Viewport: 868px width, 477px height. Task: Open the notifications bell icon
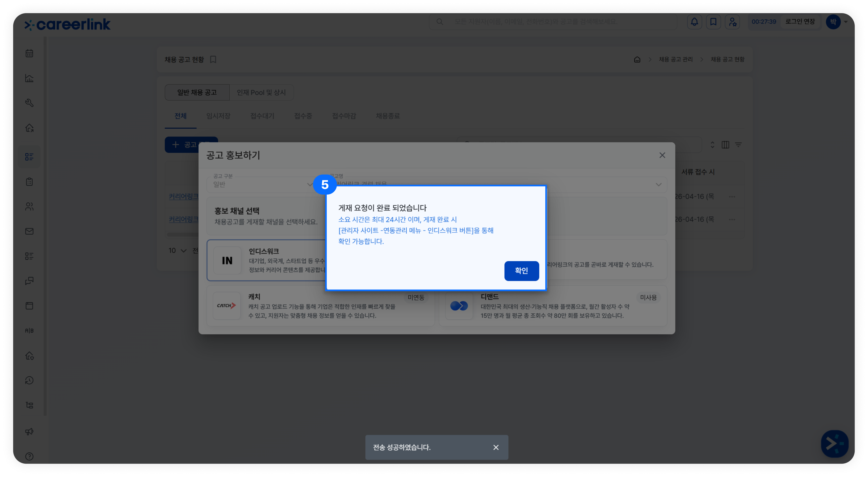(694, 22)
